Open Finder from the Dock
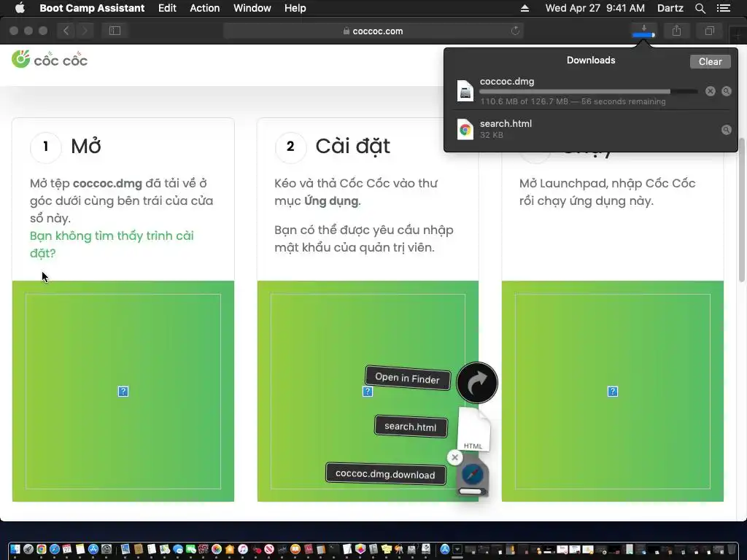The width and height of the screenshot is (747, 560). pyautogui.click(x=15, y=549)
